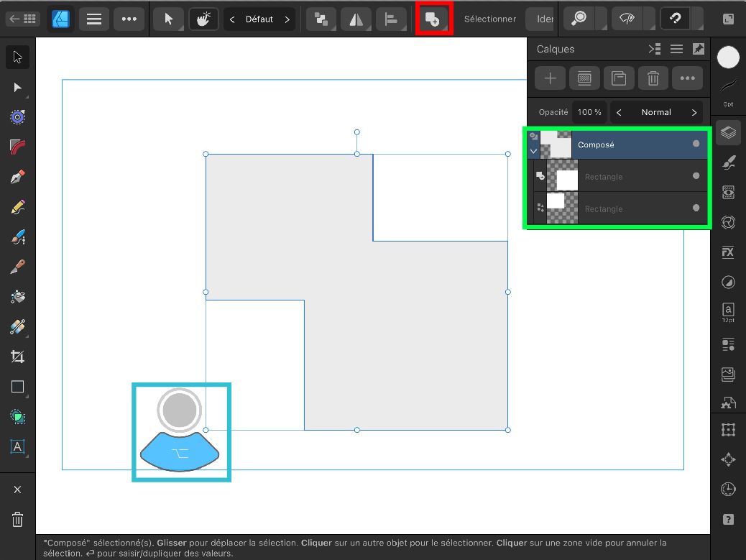746x560 pixels.
Task: Open the alignment options
Action: 391,19
